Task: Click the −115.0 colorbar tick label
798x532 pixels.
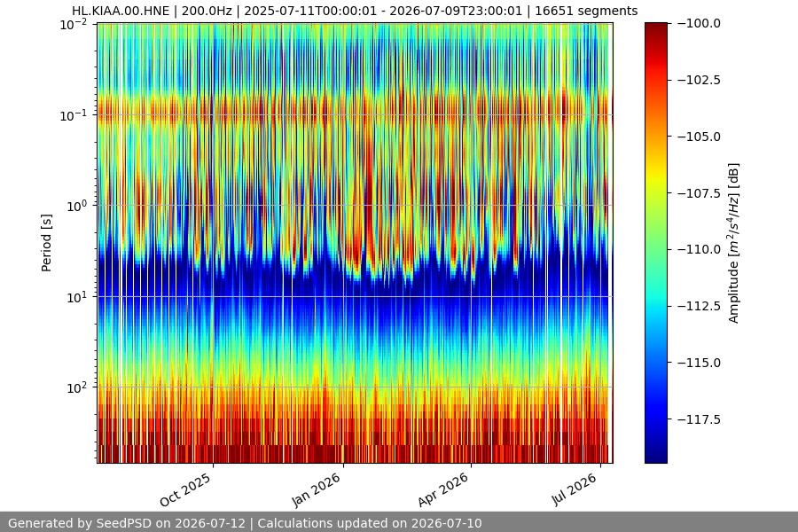Action: [699, 363]
